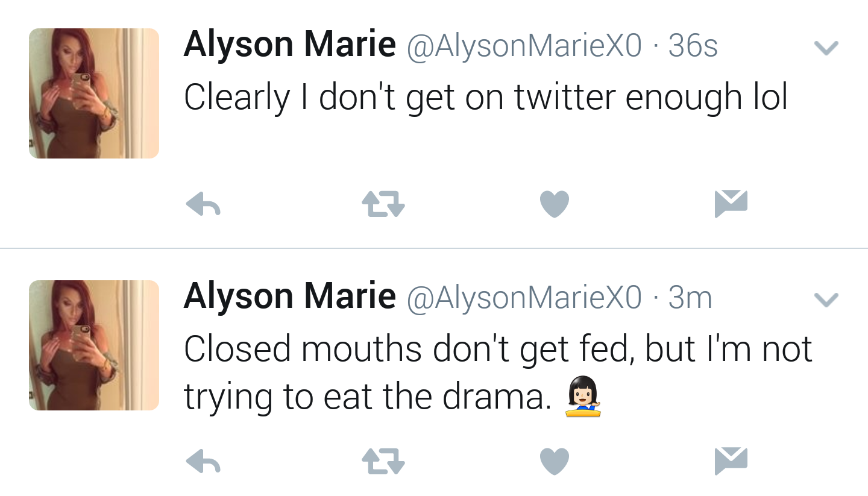Open the '36s' timestamp of the first tweet

point(693,46)
